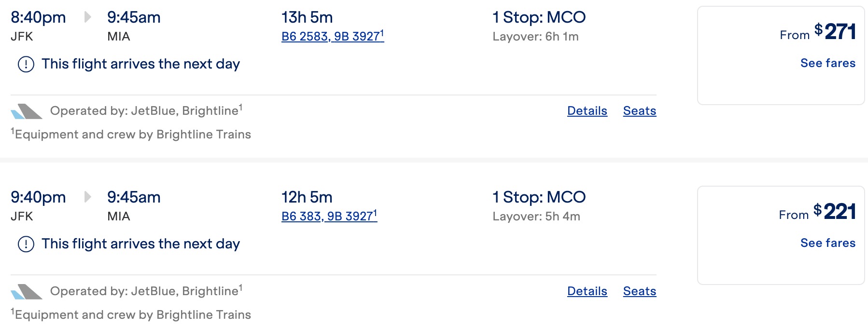The height and width of the screenshot is (326, 868).
Task: Open flight numbers B6 383, 9B 3927
Action: (x=329, y=216)
